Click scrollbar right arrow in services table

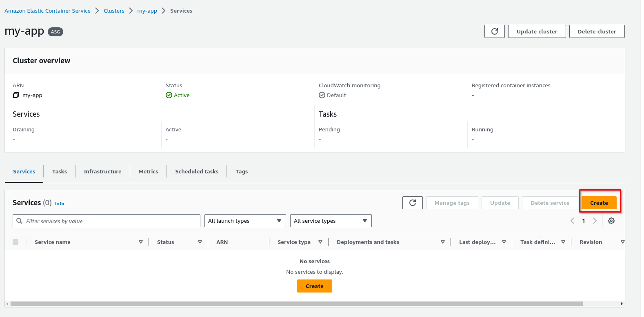tap(622, 304)
